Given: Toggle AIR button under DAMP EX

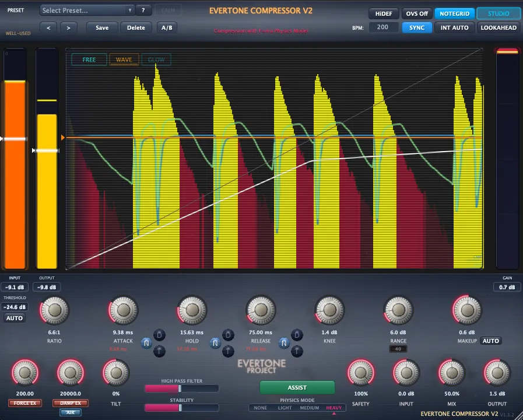Looking at the screenshot, I should point(71,412).
